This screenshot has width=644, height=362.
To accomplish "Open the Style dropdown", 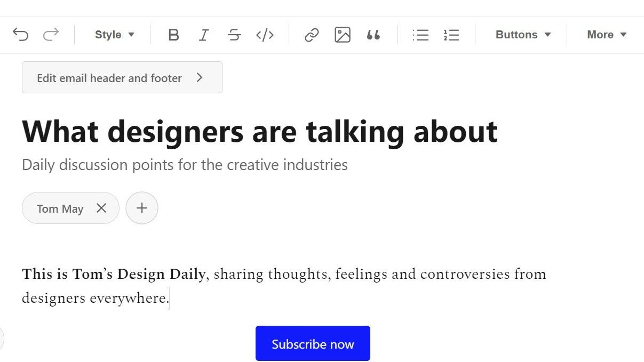I will click(x=115, y=35).
